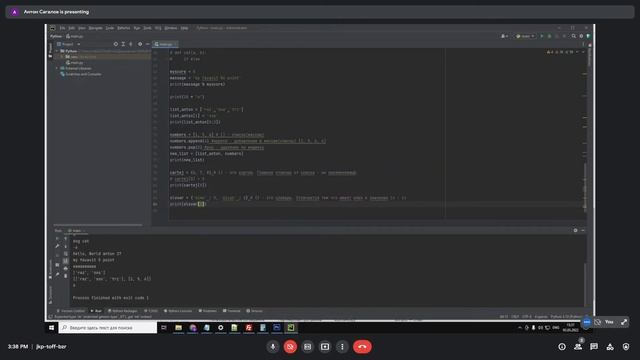
Task: Click Collapse All in Project panel
Action: click(x=131, y=44)
